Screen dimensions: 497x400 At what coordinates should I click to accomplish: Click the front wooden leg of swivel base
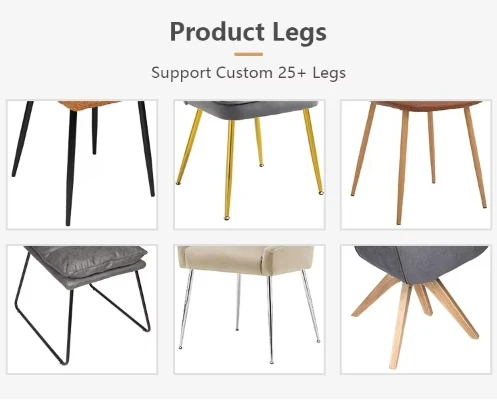click(400, 326)
